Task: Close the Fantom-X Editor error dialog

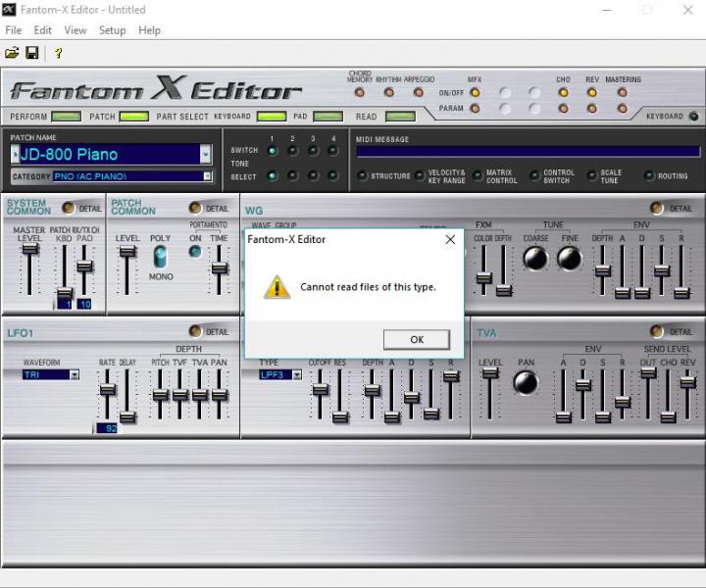Action: 450,240
